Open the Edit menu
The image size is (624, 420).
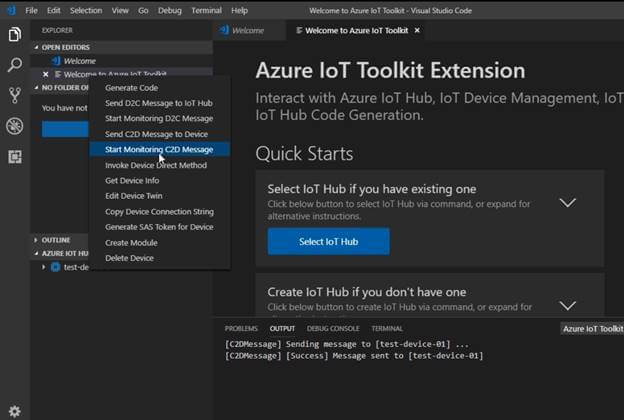pyautogui.click(x=53, y=10)
